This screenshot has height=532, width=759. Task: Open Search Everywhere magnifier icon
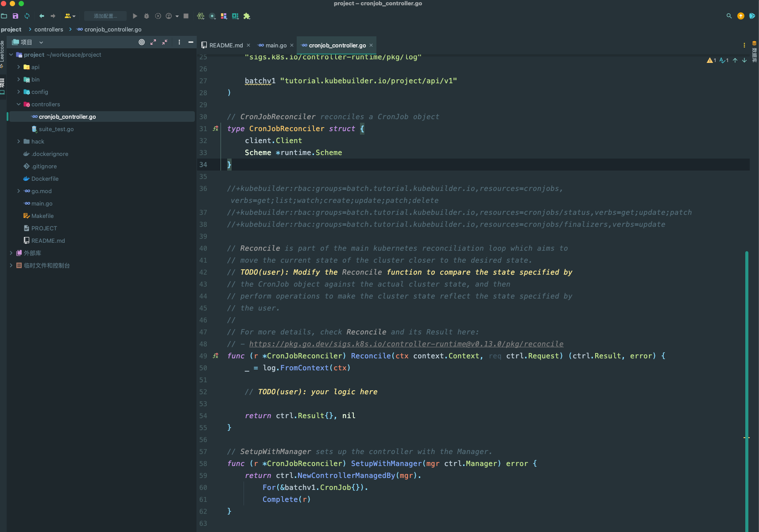(x=729, y=16)
